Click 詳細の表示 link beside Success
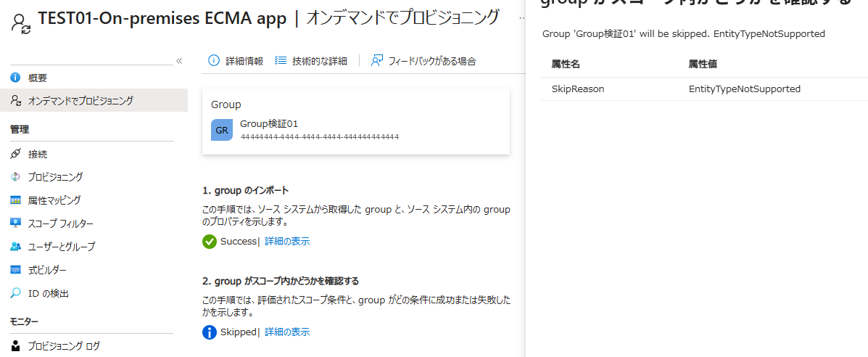 point(287,241)
